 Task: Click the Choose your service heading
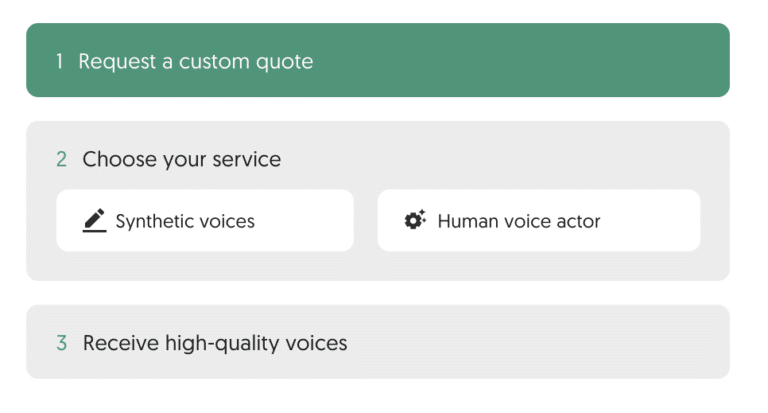pos(182,160)
